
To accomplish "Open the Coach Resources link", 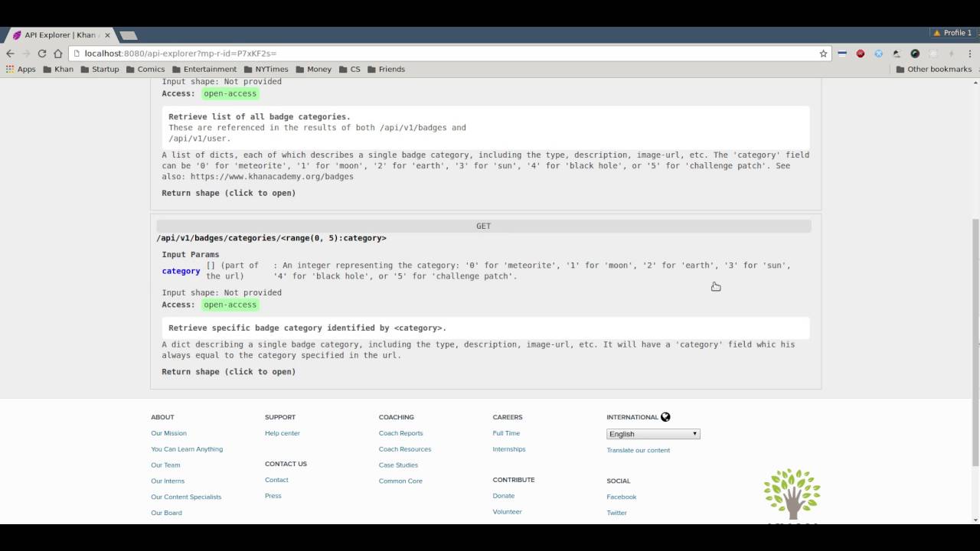I will click(405, 449).
